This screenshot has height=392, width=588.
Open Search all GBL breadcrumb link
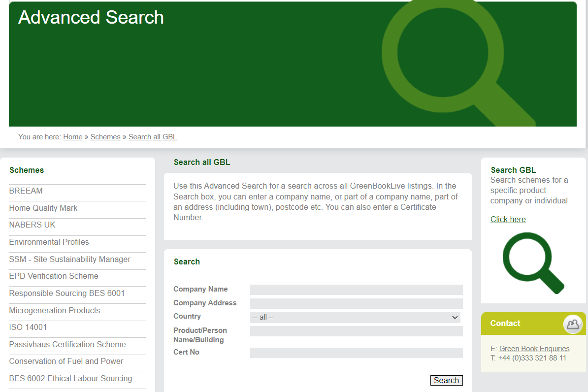pyautogui.click(x=153, y=137)
